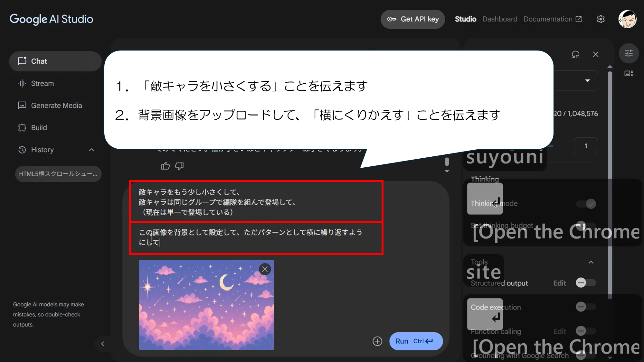This screenshot has height=362, width=644.
Task: Toggle the Code execution switch
Action: click(586, 307)
